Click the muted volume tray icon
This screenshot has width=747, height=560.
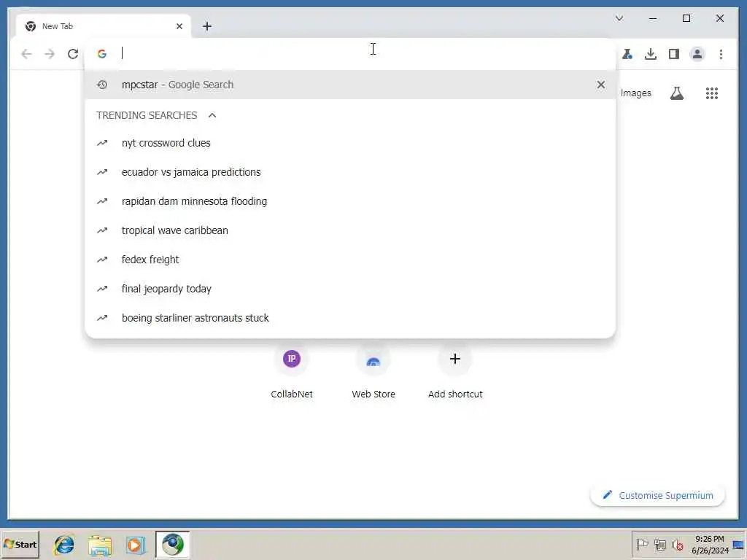(677, 544)
